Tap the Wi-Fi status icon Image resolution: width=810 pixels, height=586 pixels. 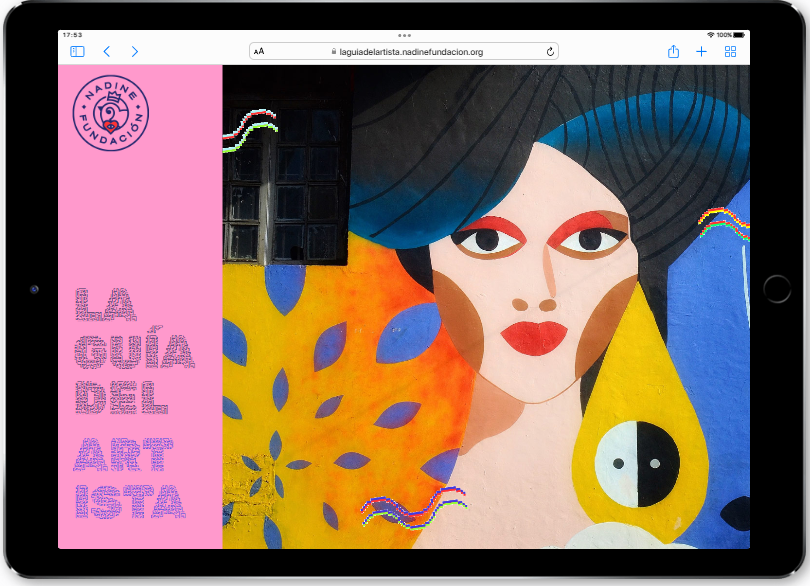click(710, 35)
